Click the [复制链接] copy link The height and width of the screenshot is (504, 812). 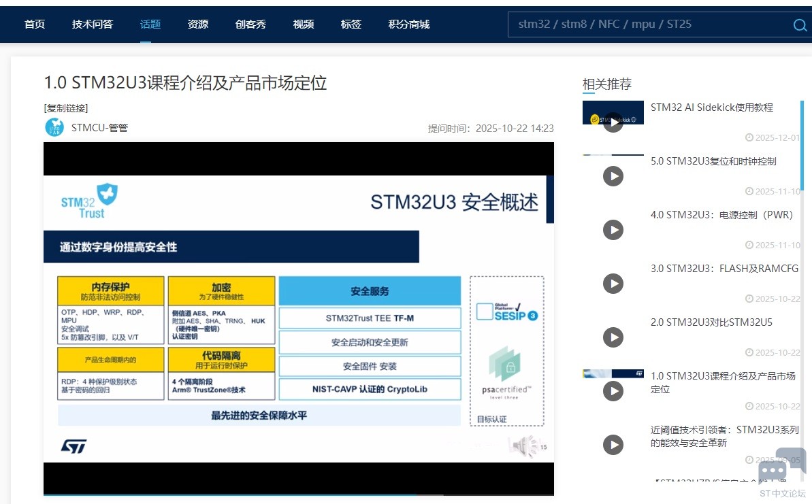coord(66,108)
